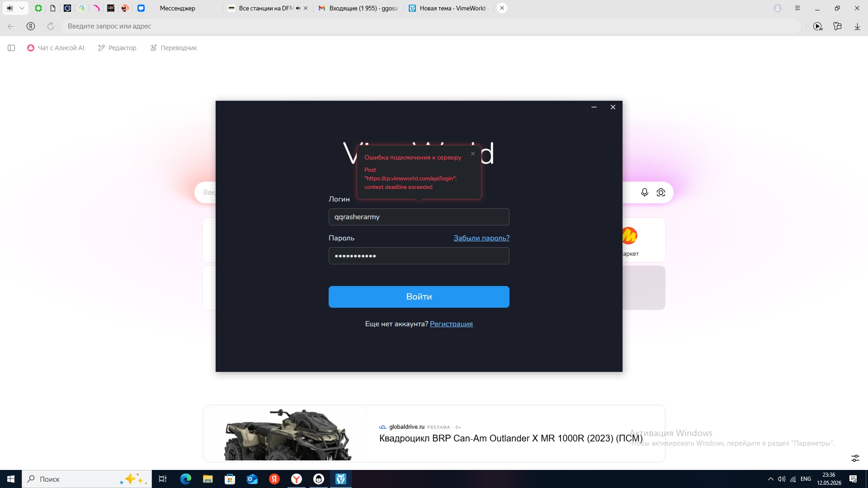868x488 pixels.
Task: Go back with the browser back arrow
Action: [x=11, y=26]
